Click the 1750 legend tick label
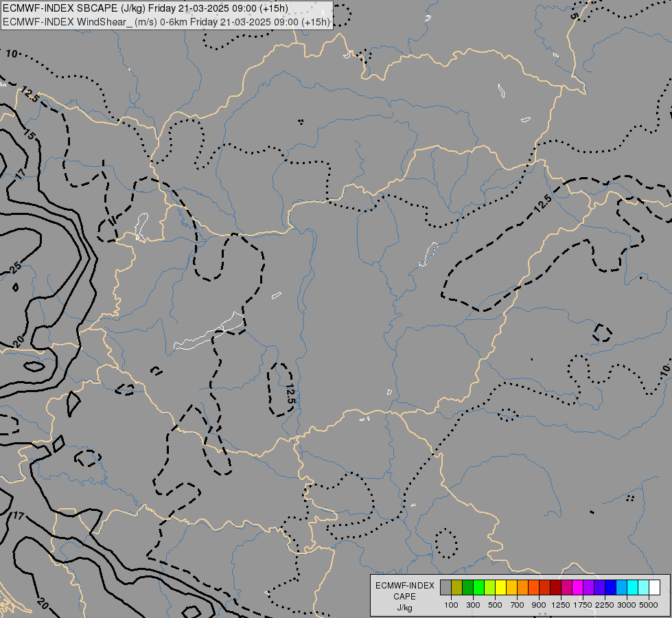The image size is (672, 618). (x=583, y=605)
